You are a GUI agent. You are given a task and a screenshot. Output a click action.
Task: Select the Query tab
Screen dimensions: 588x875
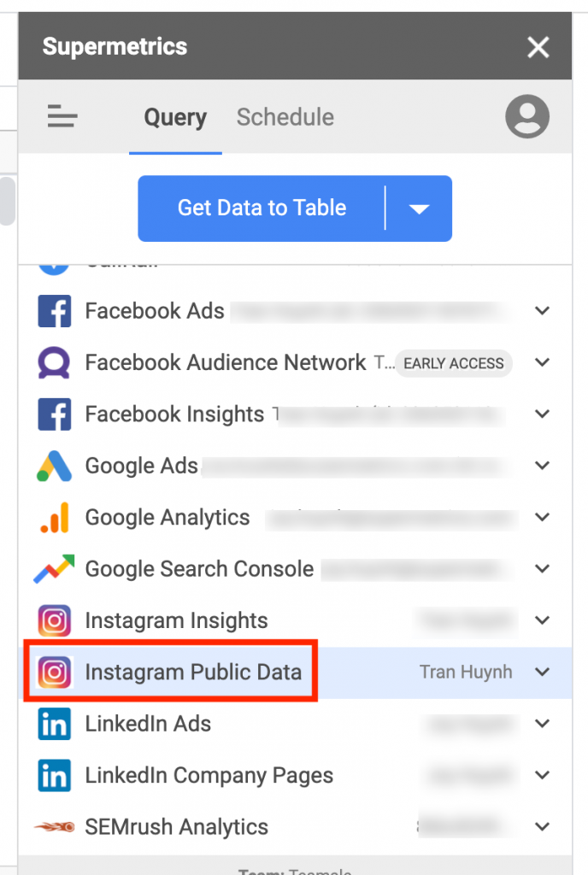175,117
